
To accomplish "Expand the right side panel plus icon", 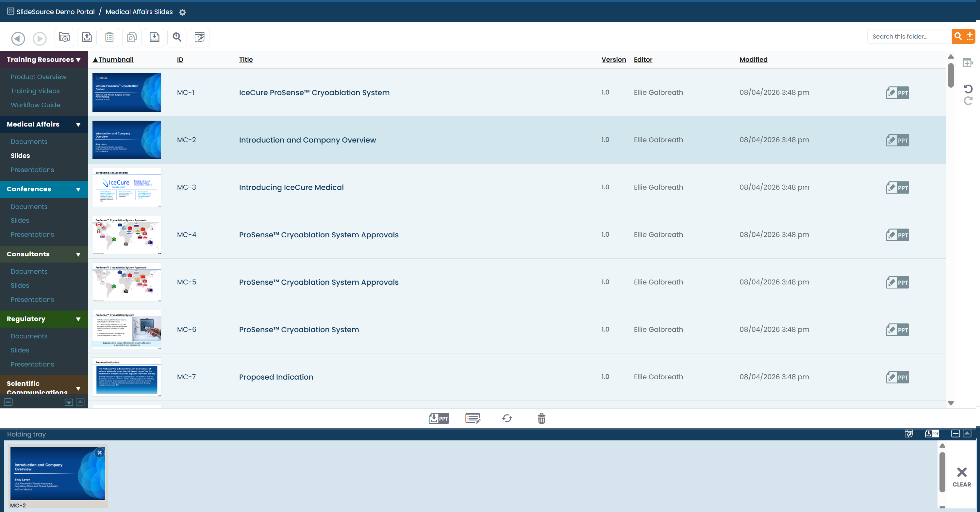I will point(968,63).
